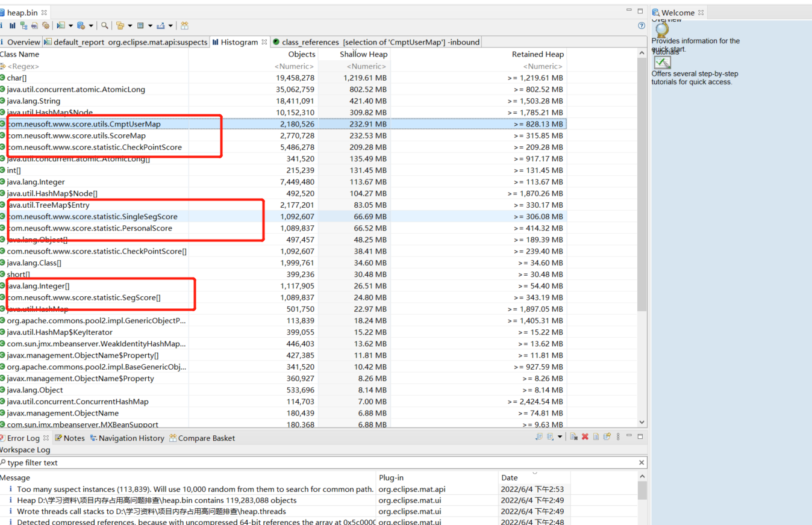
Task: Click the Welcome Tutorials checkmark icon
Action: pyautogui.click(x=662, y=61)
